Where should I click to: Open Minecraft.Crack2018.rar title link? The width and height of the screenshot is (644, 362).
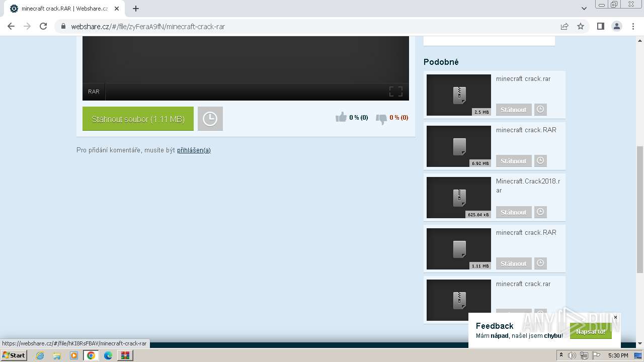pyautogui.click(x=528, y=186)
